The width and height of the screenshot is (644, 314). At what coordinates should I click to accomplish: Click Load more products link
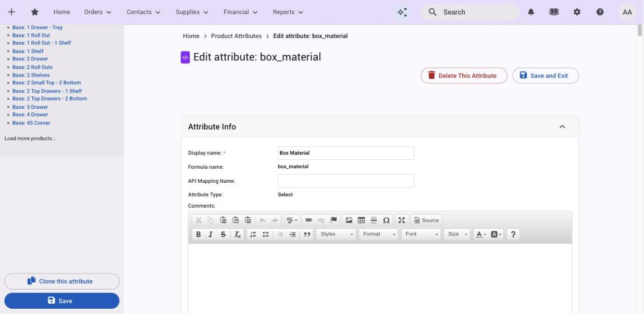coord(30,139)
